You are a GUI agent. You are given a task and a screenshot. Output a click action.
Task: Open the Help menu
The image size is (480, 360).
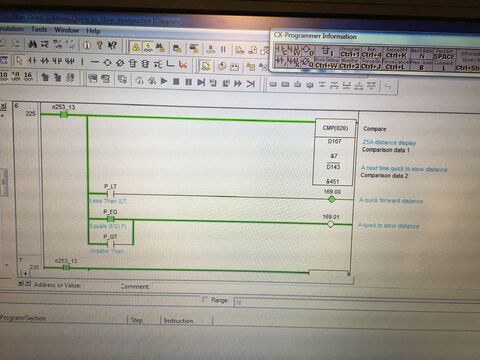coord(93,31)
